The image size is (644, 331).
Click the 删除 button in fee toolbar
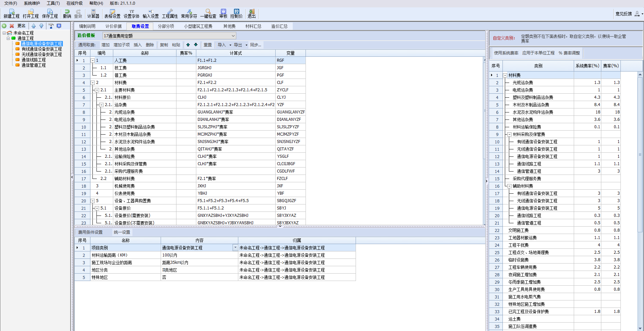click(x=150, y=45)
